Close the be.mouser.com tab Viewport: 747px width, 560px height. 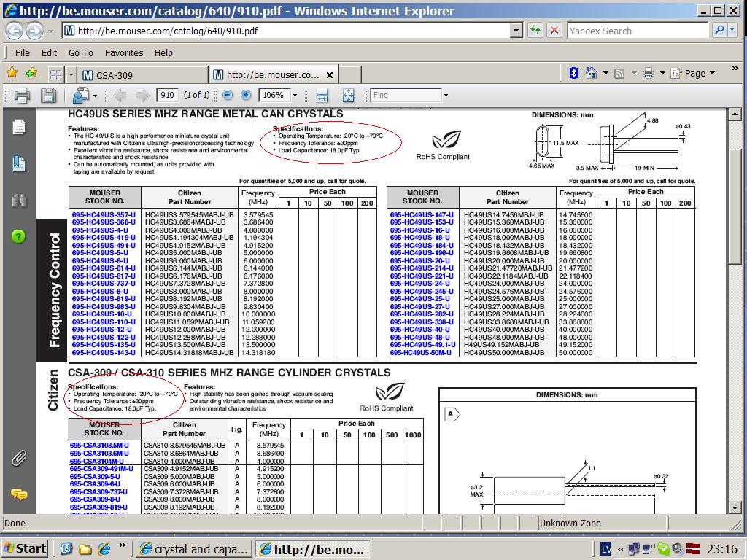pos(330,75)
